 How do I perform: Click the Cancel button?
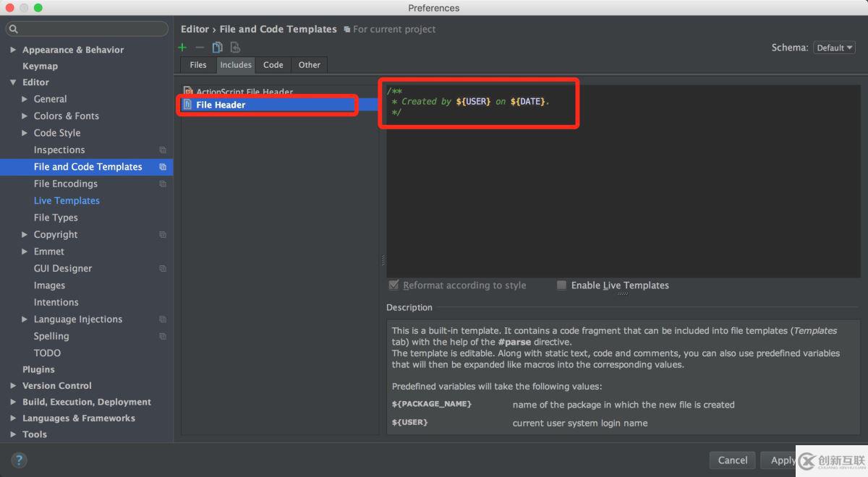click(x=733, y=460)
